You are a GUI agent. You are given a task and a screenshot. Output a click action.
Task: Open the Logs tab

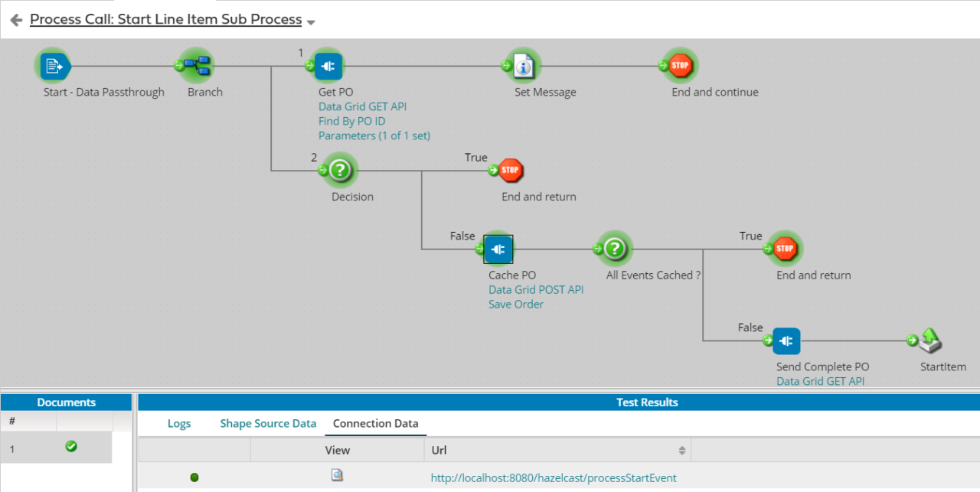tap(179, 423)
